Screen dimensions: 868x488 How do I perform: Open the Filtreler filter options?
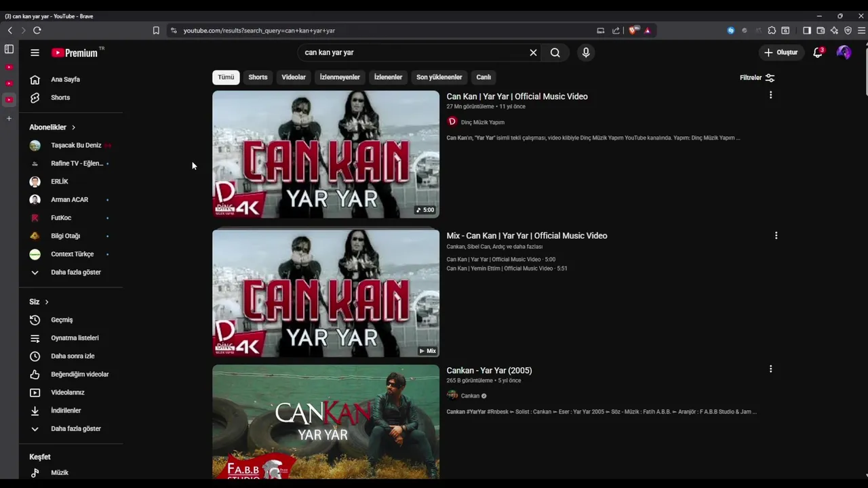click(x=757, y=78)
